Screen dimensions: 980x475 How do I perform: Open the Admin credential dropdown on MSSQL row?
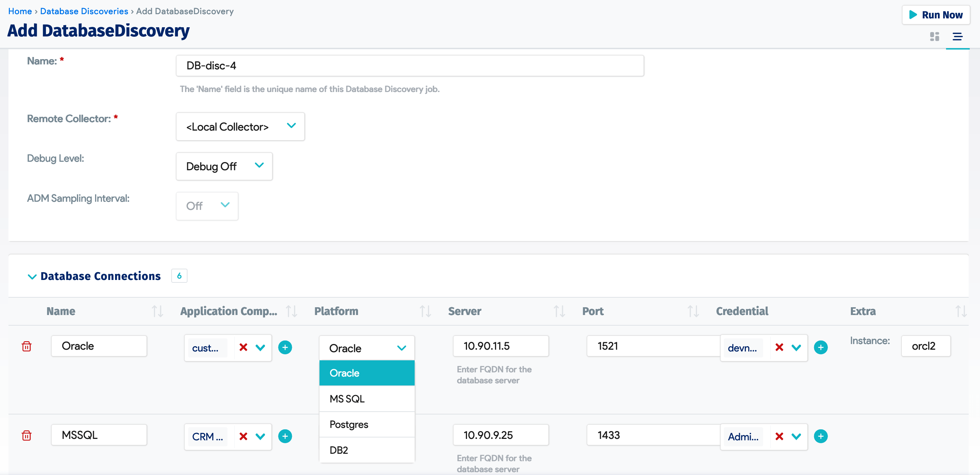pos(797,436)
